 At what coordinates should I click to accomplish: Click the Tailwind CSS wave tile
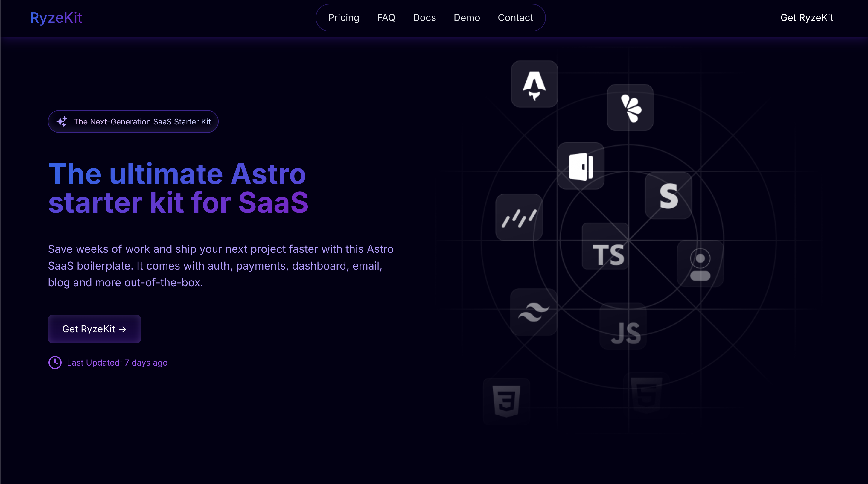click(x=534, y=312)
